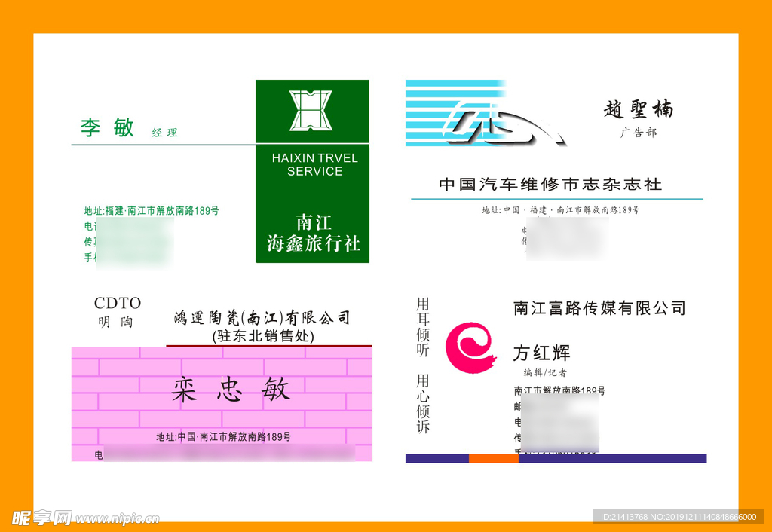The width and height of the screenshot is (772, 532).
Task: Click the 南江海鑫旅行社 company name
Action: pyautogui.click(x=313, y=233)
